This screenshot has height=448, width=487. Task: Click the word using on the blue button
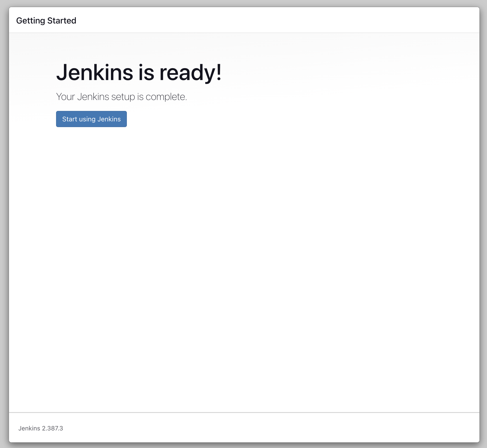[x=87, y=119]
